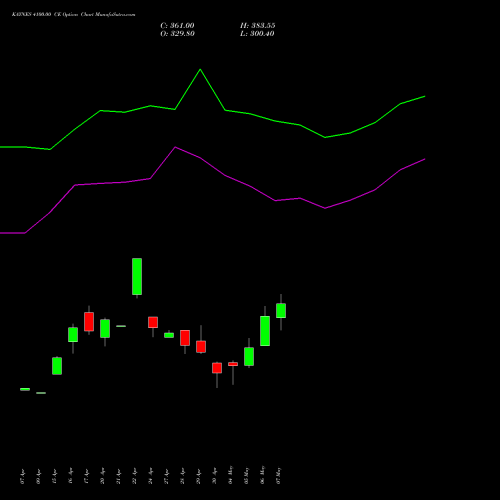Click the red candle above 30 Apr
Viewport: 500px width, 500px height.
217,368
